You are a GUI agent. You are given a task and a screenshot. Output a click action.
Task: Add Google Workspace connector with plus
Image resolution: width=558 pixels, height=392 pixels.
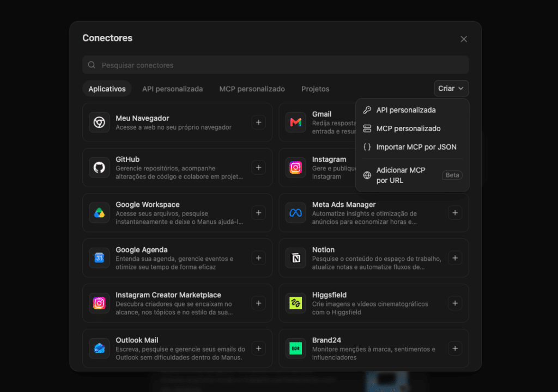(x=259, y=213)
